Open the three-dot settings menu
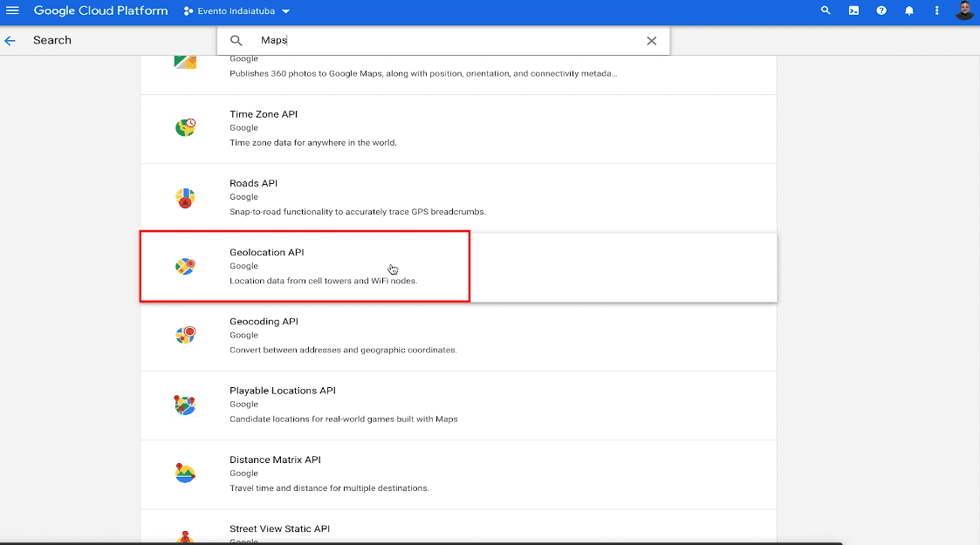 coord(937,10)
